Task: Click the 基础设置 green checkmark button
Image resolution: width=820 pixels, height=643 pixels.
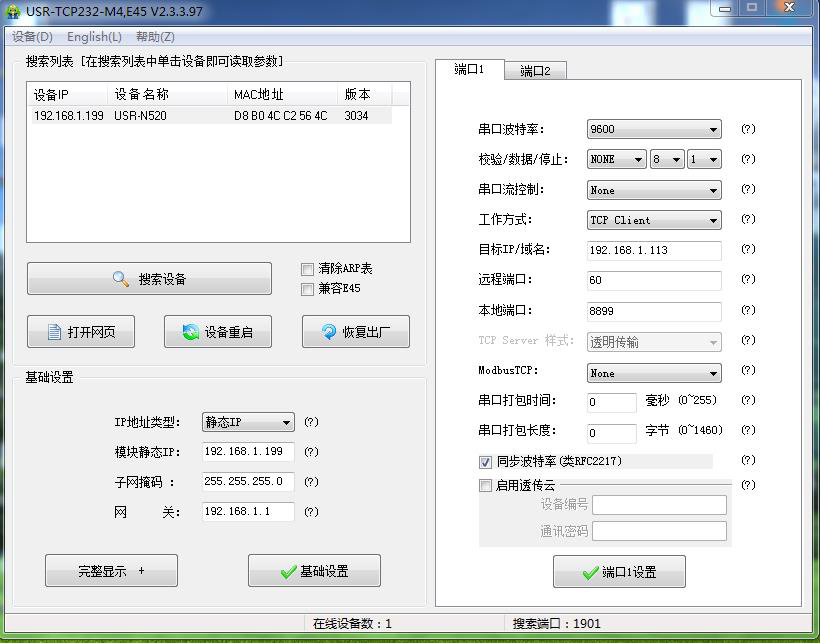Action: pos(314,571)
